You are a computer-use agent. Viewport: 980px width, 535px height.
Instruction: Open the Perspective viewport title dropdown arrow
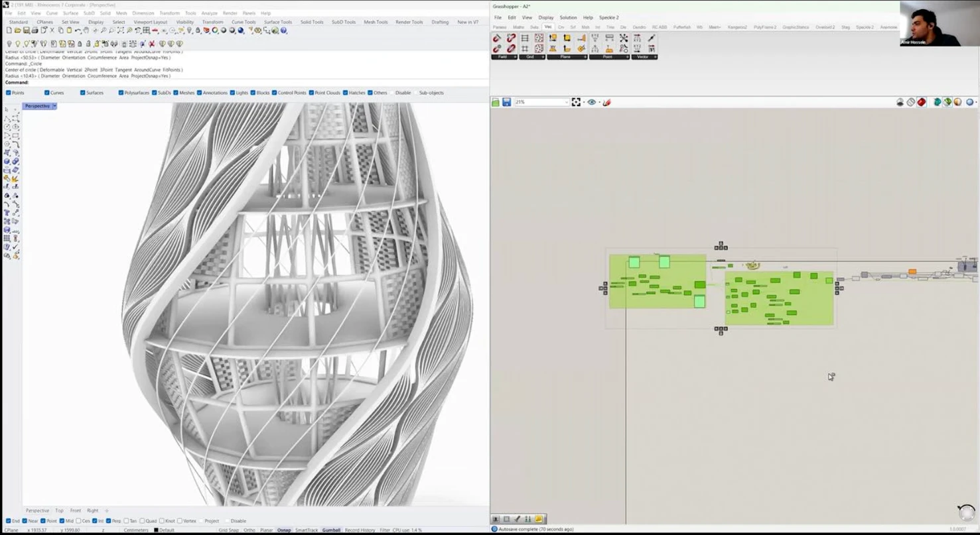point(54,106)
